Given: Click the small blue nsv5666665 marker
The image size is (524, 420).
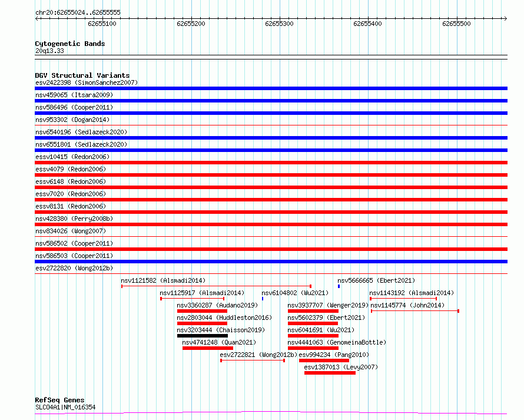Looking at the screenshot, I should 339,286.
